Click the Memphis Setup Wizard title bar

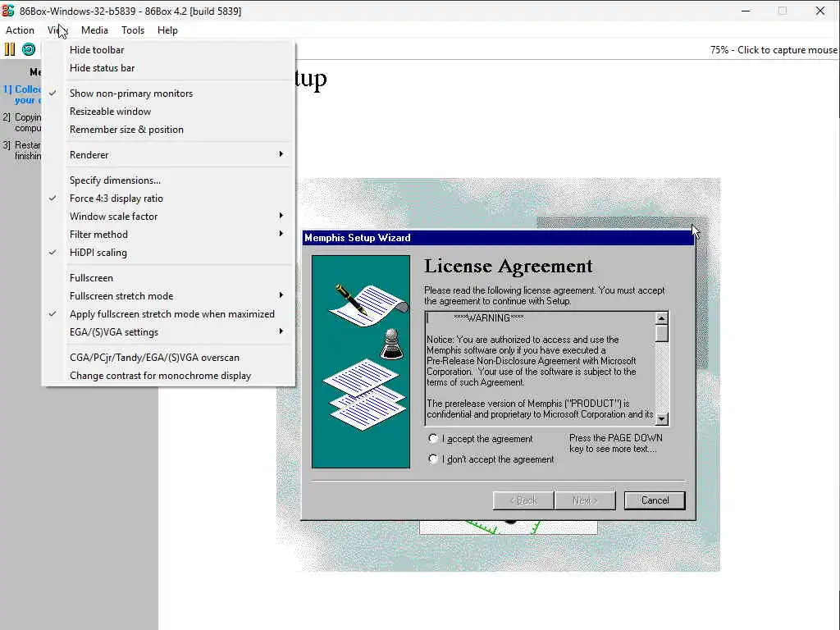(498, 237)
